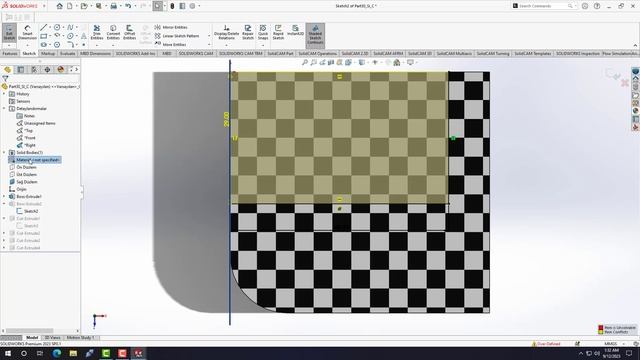This screenshot has height=360, width=640.
Task: Click Trim Entities tool
Action: (x=97, y=32)
